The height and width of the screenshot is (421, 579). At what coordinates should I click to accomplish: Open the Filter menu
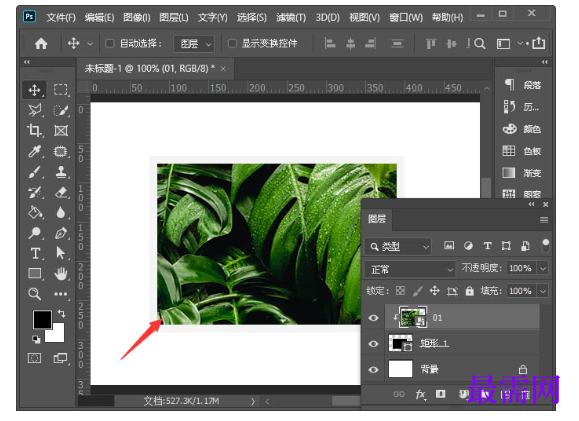point(291,17)
